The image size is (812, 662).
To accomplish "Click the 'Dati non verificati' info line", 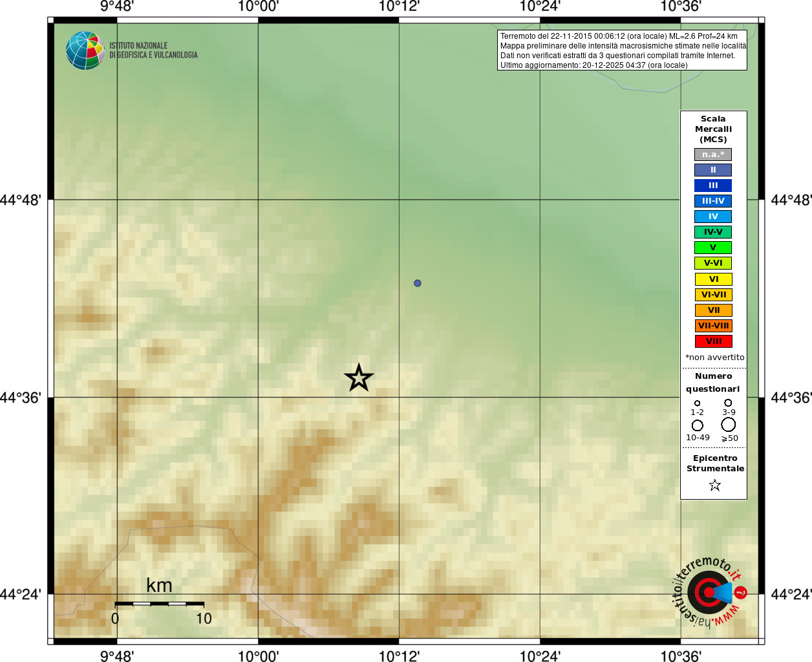I will (617, 56).
